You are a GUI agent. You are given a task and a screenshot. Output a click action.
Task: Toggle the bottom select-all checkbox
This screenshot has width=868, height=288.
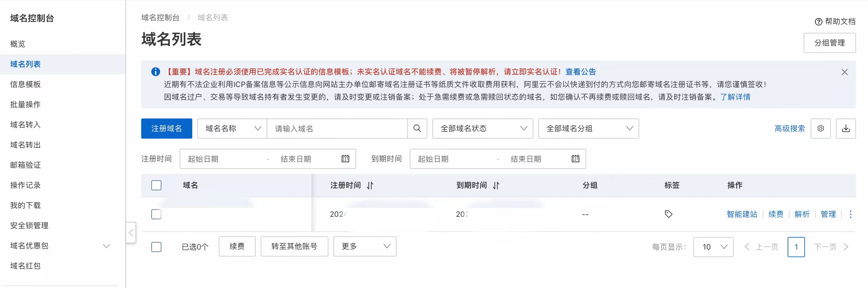[x=156, y=247]
